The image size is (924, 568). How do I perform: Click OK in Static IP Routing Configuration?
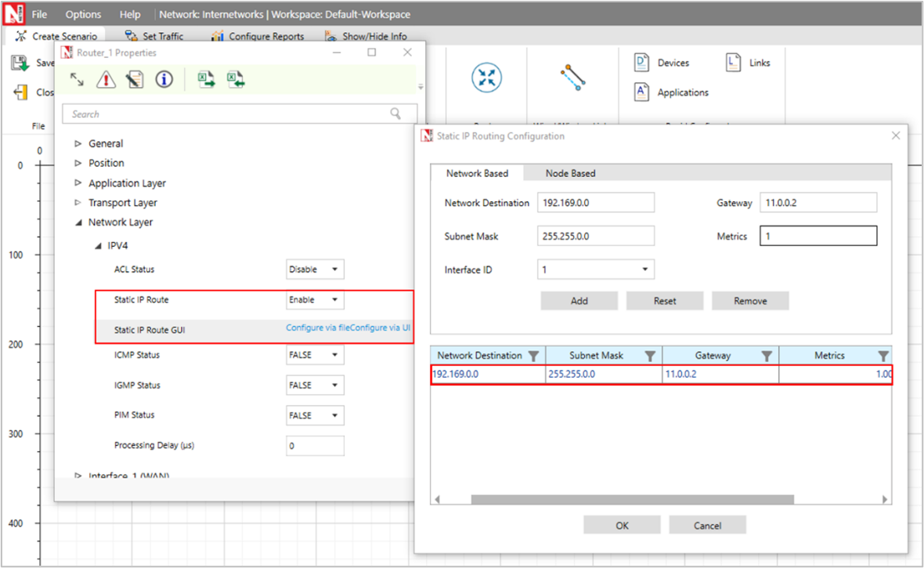pos(622,525)
